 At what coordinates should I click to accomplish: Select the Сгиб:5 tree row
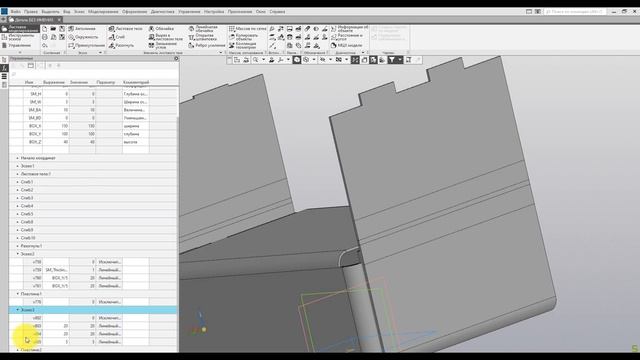(93, 214)
